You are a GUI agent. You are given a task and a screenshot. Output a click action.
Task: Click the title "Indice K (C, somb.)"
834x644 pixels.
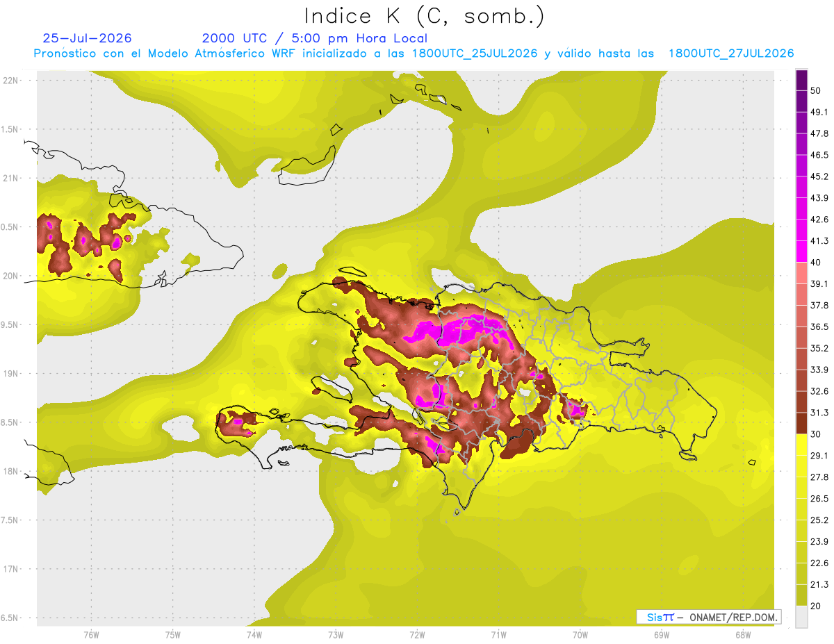(424, 15)
